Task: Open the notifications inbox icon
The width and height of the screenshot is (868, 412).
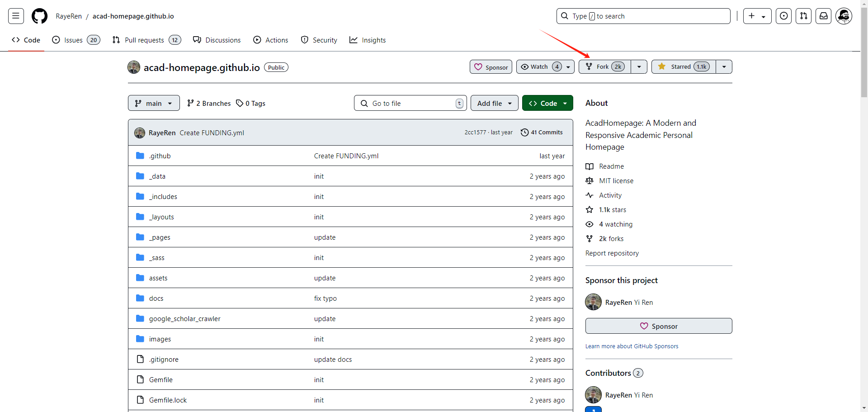Action: pos(823,16)
